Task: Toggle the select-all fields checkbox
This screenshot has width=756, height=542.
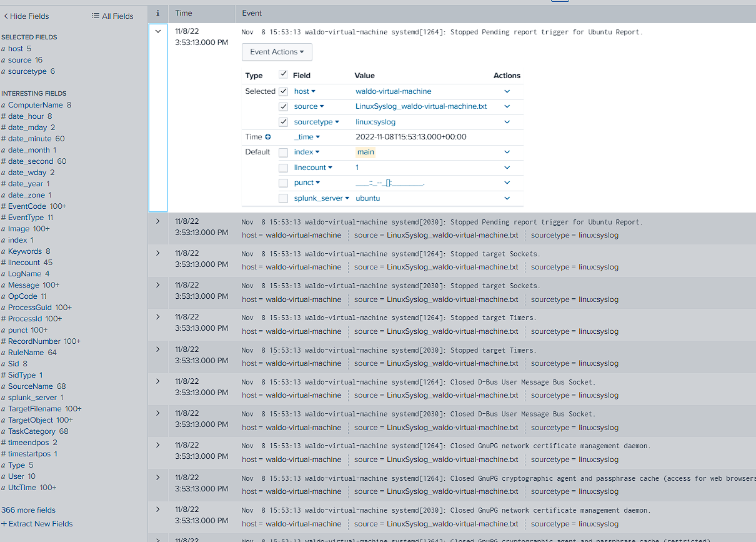Action: tap(284, 74)
